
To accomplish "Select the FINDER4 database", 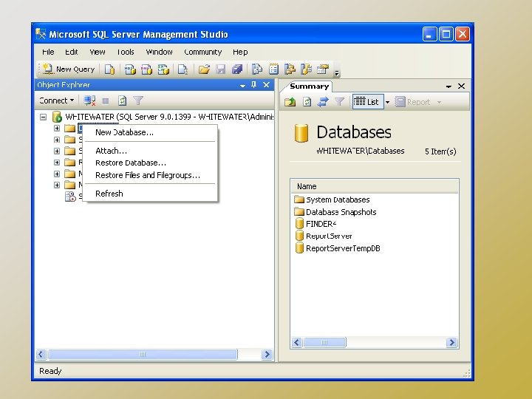I will pos(316,224).
